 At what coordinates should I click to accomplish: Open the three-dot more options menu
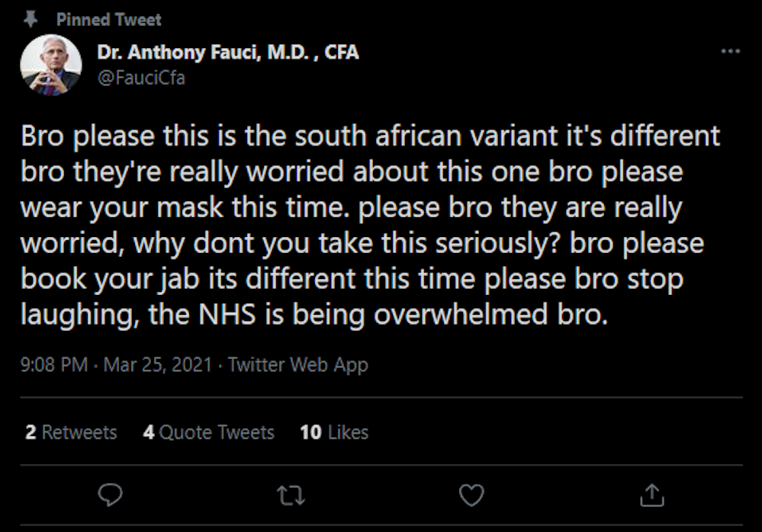(x=730, y=52)
